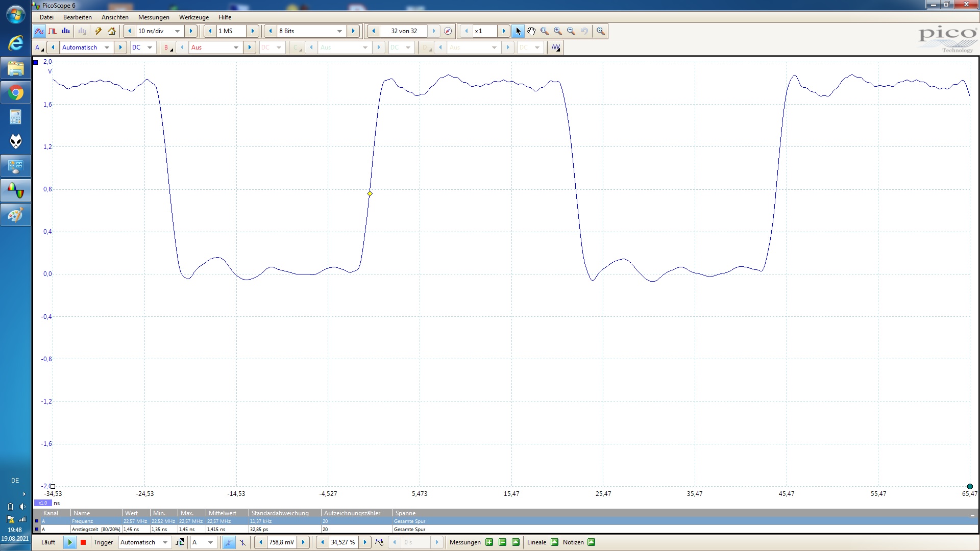Add a measurement with plus icon
Screen dimensions: 980x551
click(489, 542)
